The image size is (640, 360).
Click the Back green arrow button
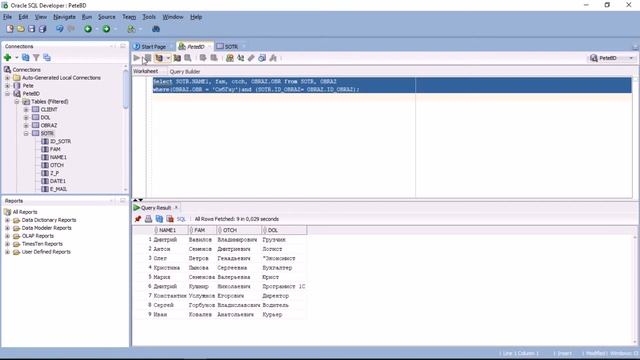tap(88, 29)
